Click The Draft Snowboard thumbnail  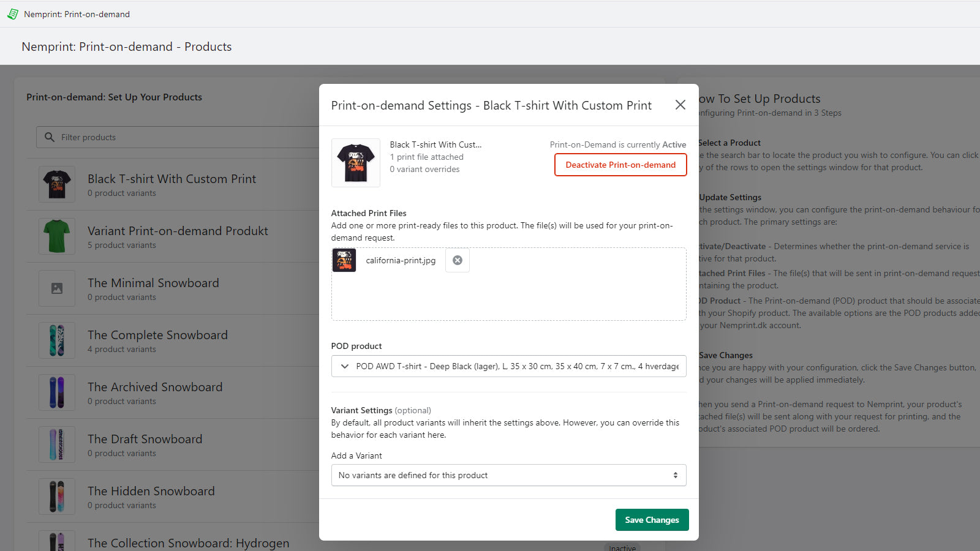pyautogui.click(x=57, y=444)
